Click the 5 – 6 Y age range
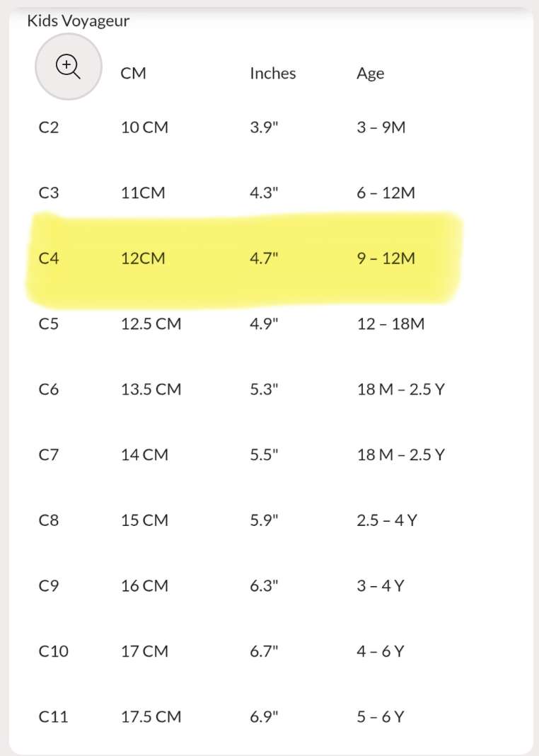 pyautogui.click(x=380, y=716)
